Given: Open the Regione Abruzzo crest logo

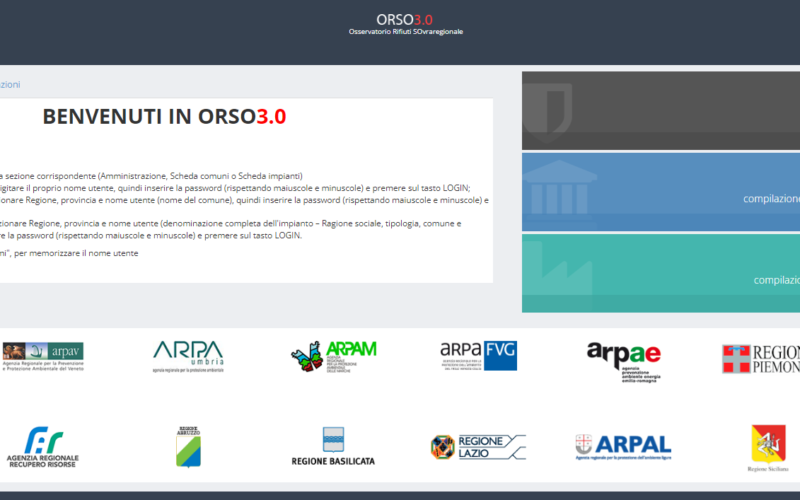Looking at the screenshot, I should (x=188, y=447).
